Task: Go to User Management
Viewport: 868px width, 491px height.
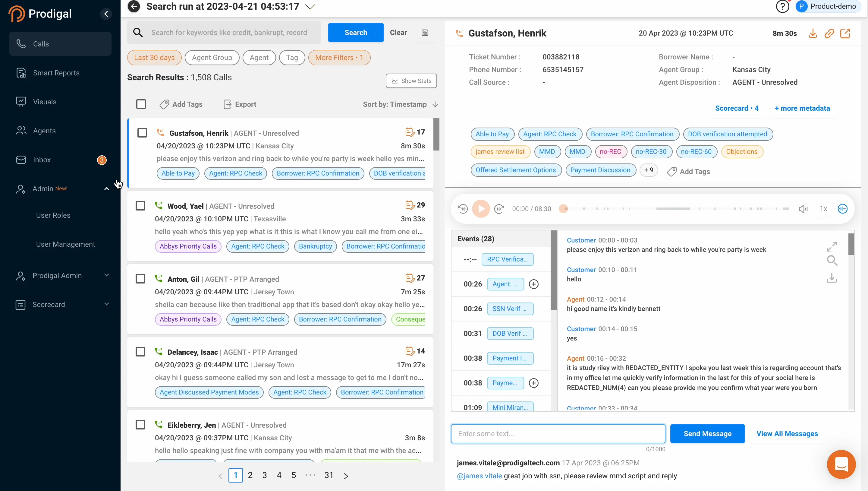Action: [x=65, y=244]
